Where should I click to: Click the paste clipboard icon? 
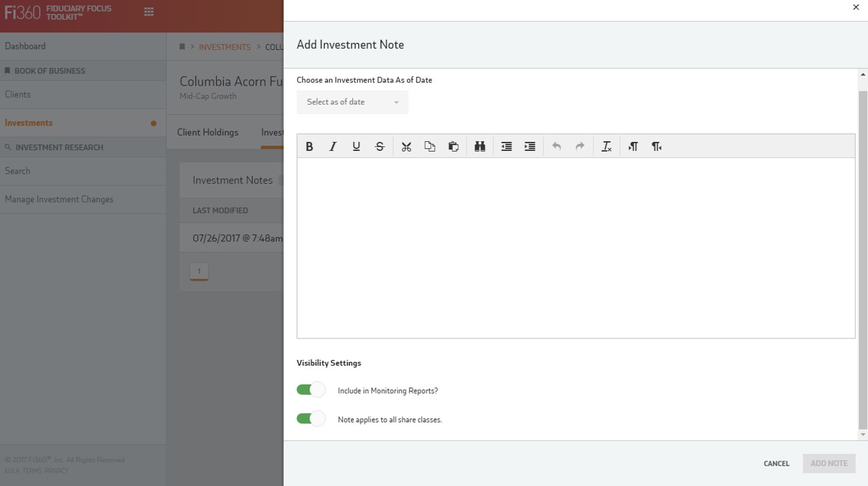pyautogui.click(x=453, y=146)
